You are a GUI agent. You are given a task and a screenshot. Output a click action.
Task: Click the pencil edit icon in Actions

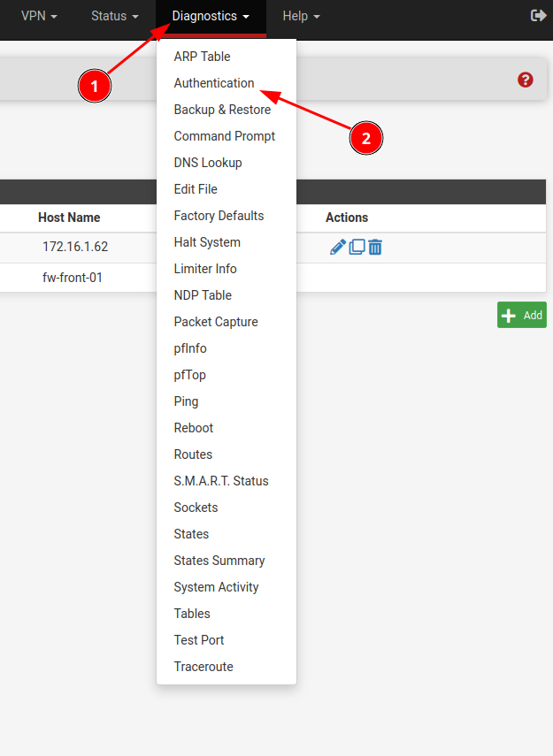pos(337,248)
